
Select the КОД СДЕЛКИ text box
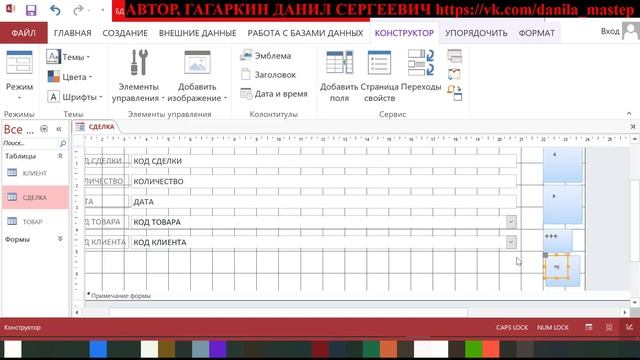(x=324, y=161)
